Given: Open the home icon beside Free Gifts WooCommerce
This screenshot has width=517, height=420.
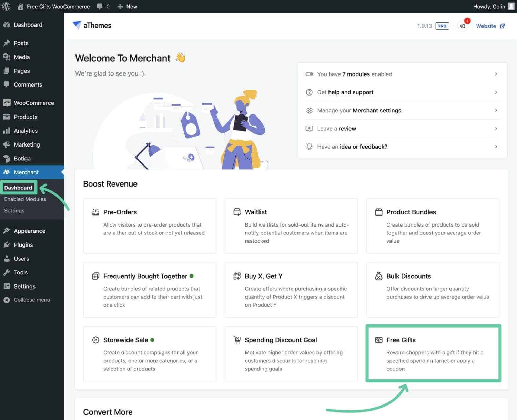Looking at the screenshot, I should pyautogui.click(x=20, y=7).
